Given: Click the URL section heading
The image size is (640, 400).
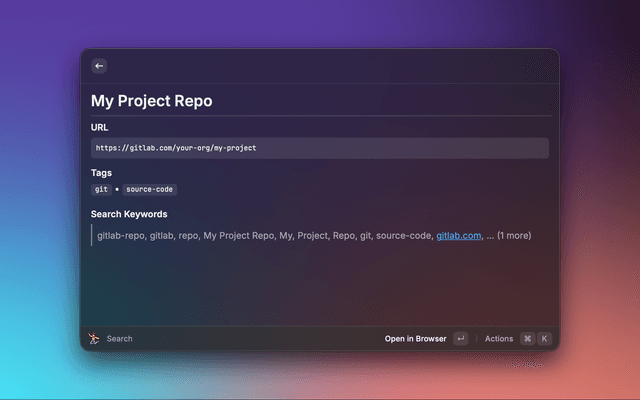Looking at the screenshot, I should tap(100, 128).
